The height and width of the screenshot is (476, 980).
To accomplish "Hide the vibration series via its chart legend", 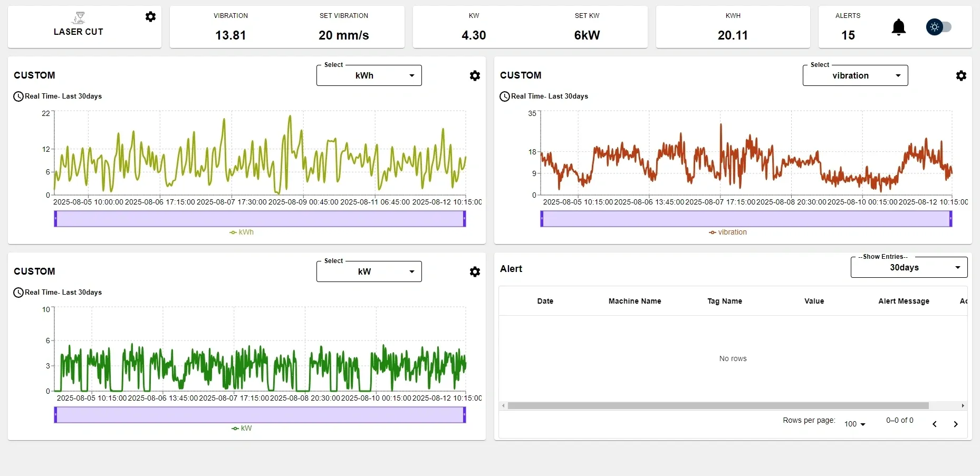I will (x=728, y=232).
